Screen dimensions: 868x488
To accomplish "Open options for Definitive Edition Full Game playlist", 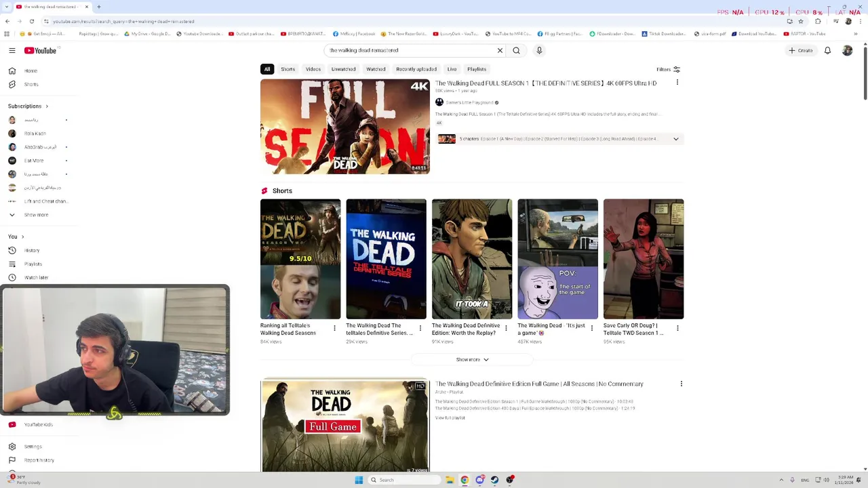I will tap(681, 384).
